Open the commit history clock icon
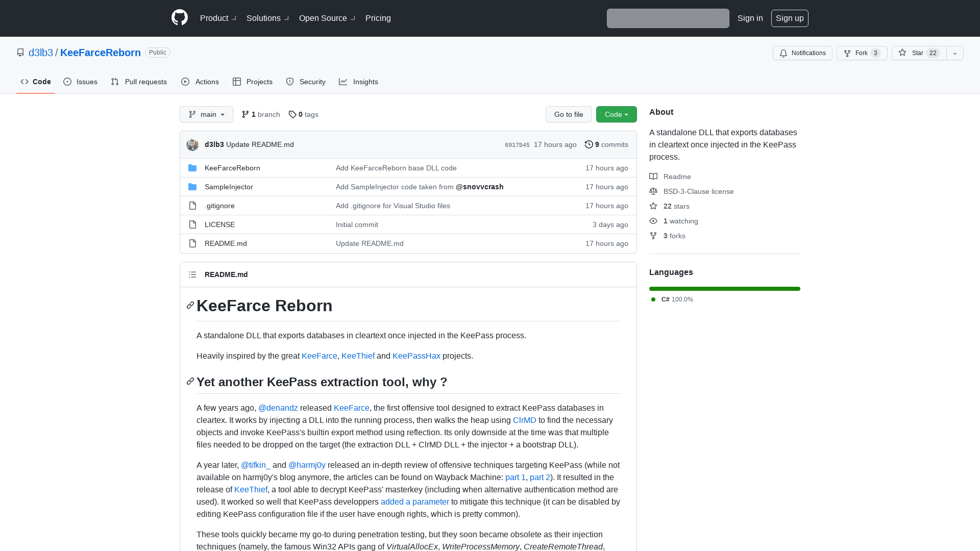Image resolution: width=980 pixels, height=551 pixels. pos(589,144)
